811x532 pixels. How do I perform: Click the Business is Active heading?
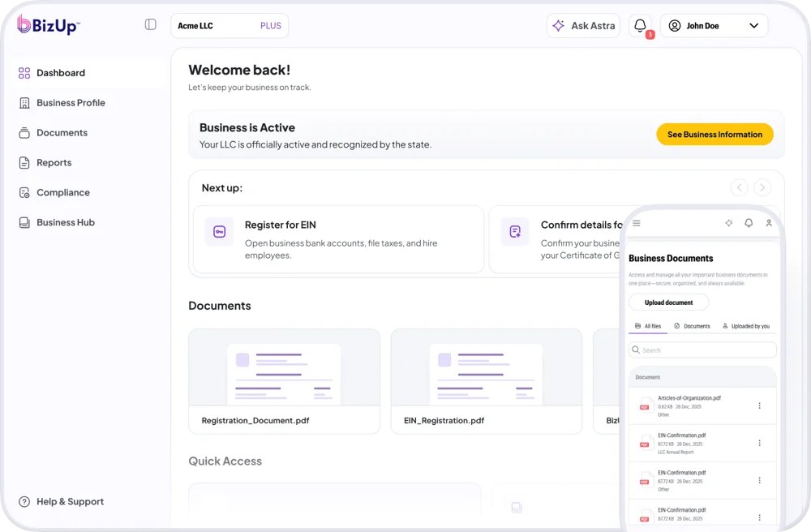(x=247, y=127)
